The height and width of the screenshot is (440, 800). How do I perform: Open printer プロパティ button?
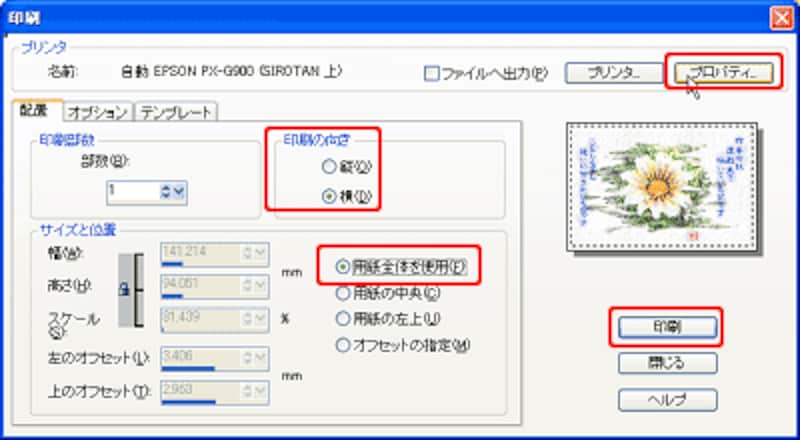pos(723,74)
